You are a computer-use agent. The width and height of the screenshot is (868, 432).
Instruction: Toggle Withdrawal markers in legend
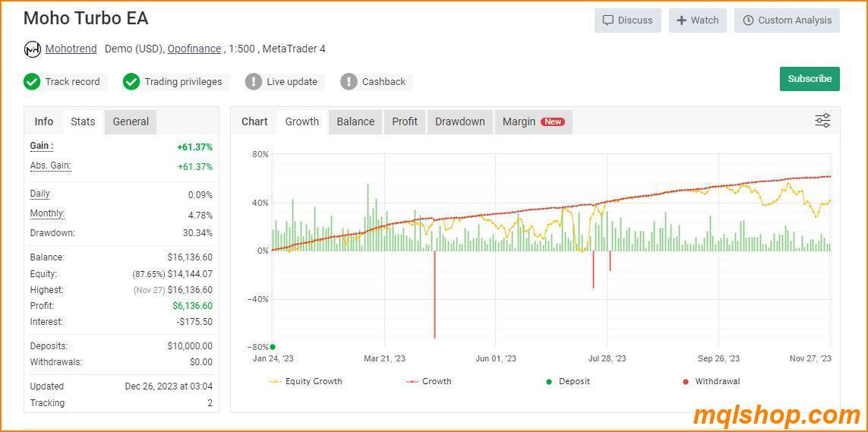[x=711, y=381]
